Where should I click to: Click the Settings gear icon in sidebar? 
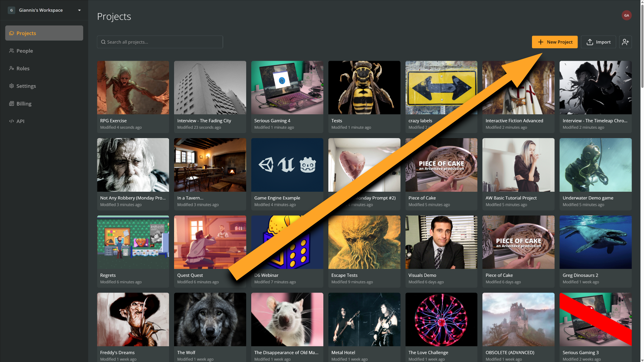coord(11,86)
